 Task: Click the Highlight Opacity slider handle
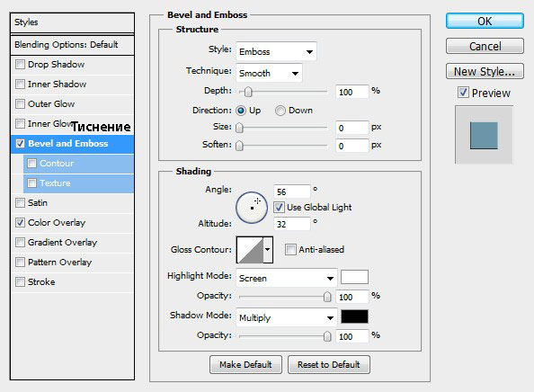click(x=327, y=297)
